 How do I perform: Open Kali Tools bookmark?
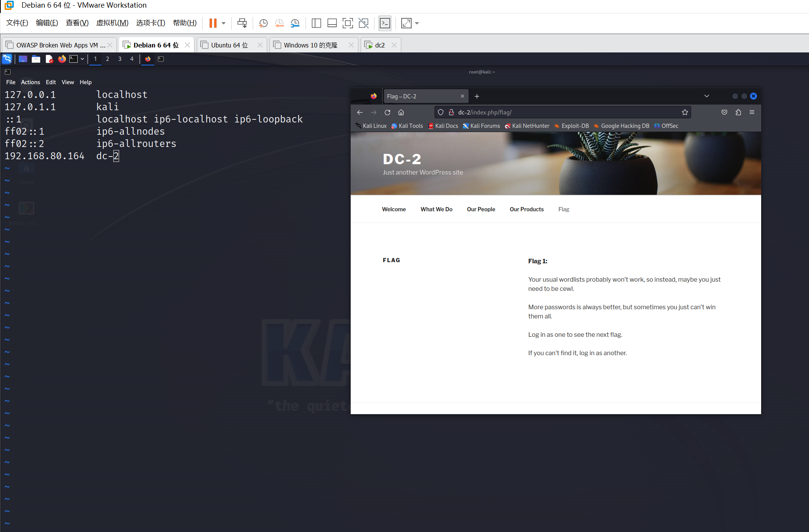pyautogui.click(x=407, y=126)
